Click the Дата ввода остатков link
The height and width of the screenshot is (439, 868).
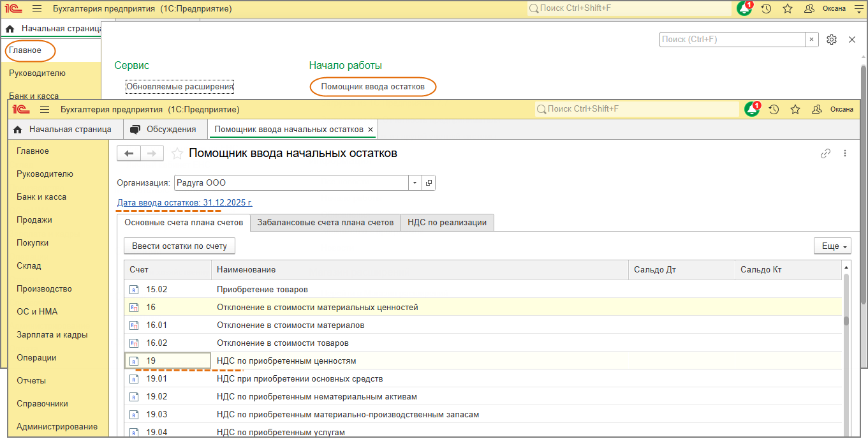185,203
